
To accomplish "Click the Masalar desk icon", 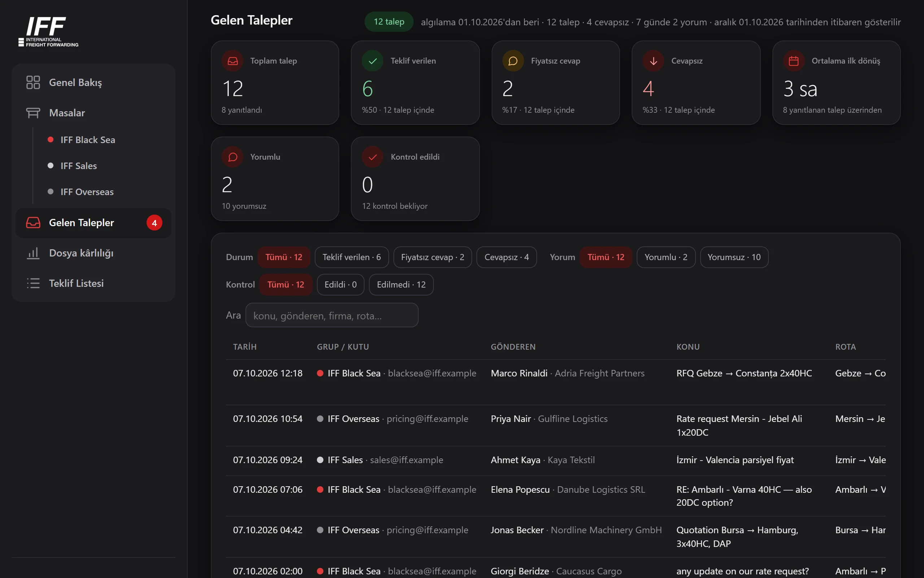I will pyautogui.click(x=33, y=113).
